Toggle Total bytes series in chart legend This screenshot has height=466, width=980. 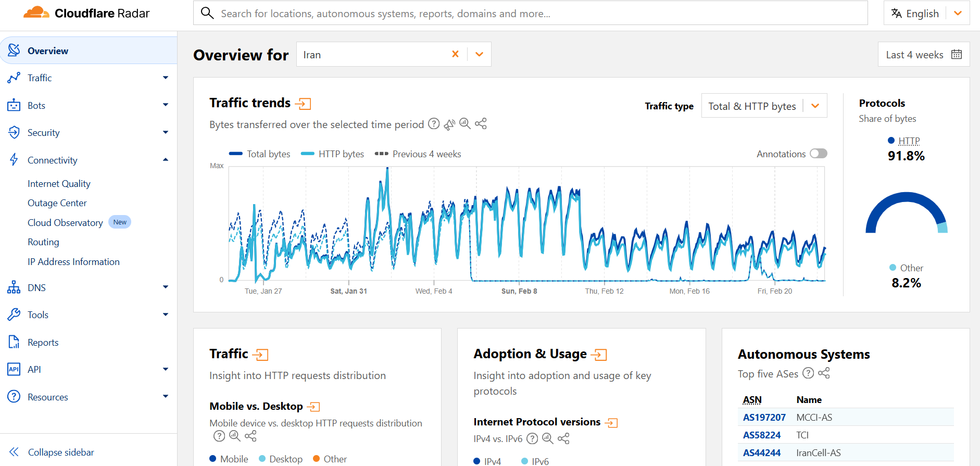point(260,154)
